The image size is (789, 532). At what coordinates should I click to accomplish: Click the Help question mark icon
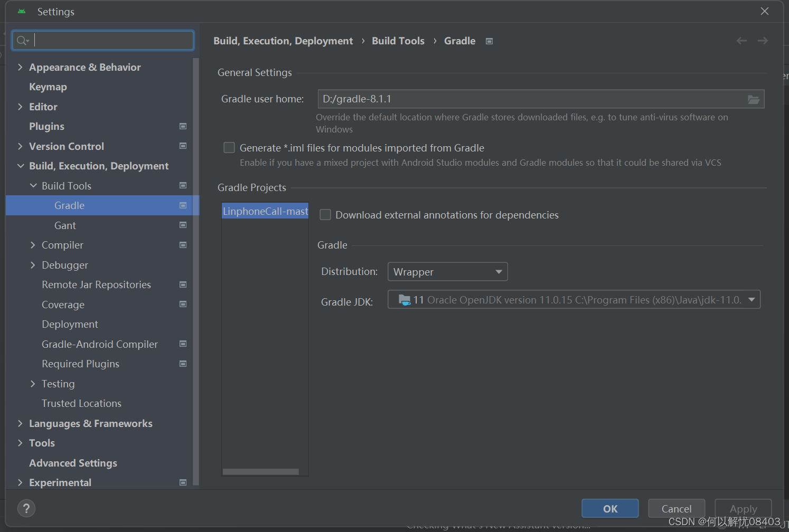coord(26,508)
